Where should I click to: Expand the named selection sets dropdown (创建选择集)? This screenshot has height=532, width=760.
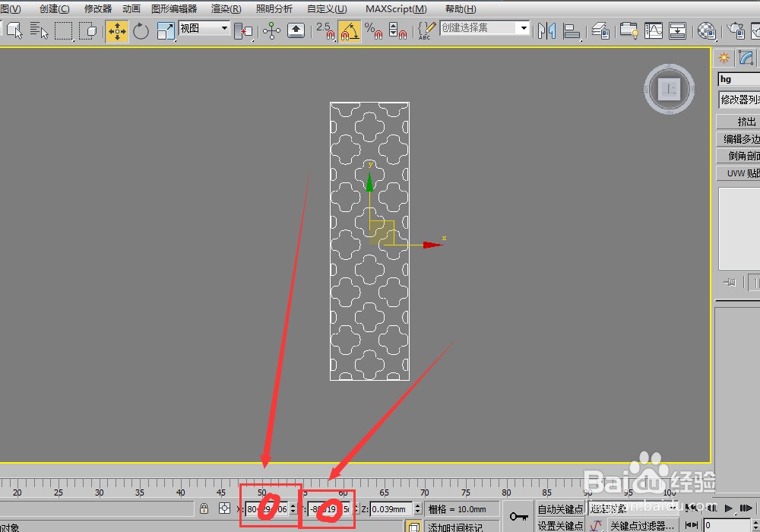485,28
